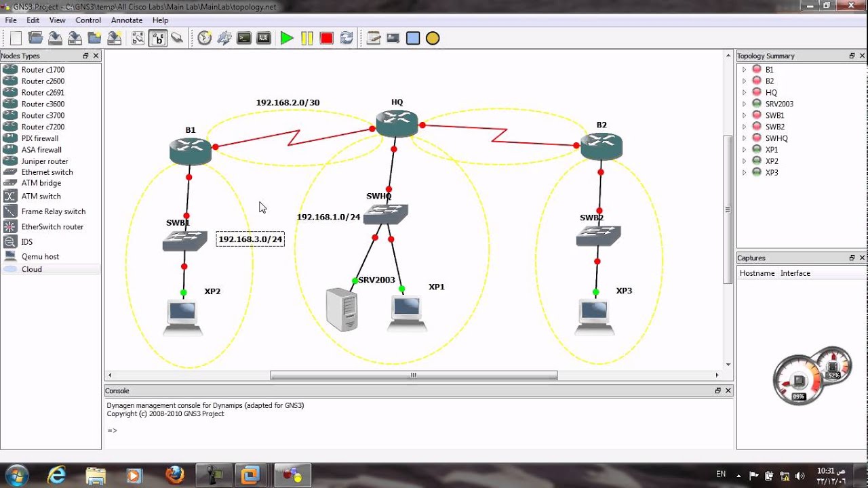Toggle show interface labels button
Viewport: 868px width, 488px height.
pos(138,38)
